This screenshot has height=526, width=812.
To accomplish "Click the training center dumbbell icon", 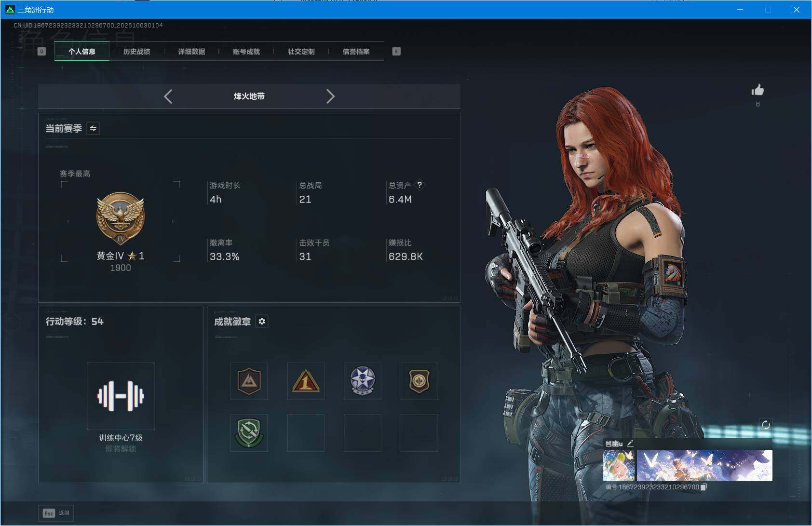I will pyautogui.click(x=121, y=396).
